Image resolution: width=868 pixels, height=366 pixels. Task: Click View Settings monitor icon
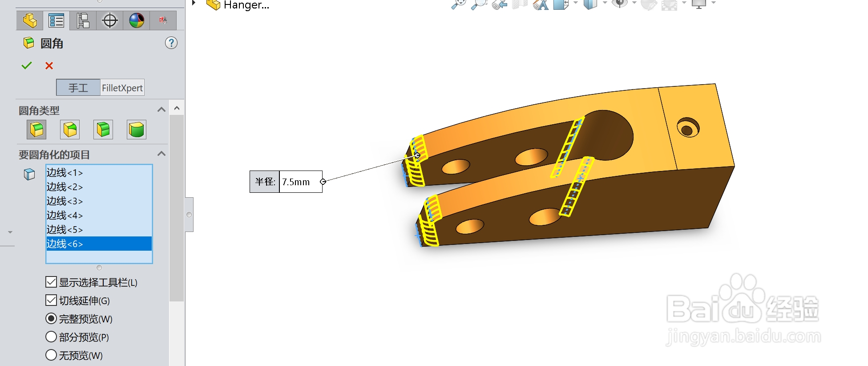coord(699,4)
